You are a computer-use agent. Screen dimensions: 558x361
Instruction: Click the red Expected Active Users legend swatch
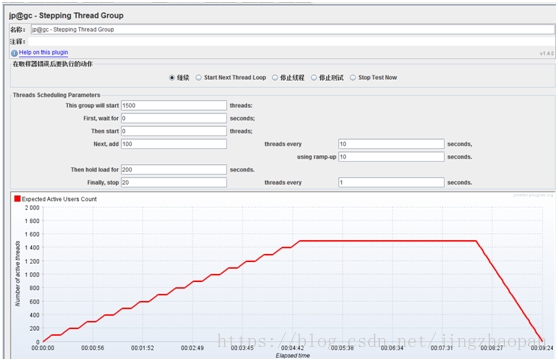[17, 199]
